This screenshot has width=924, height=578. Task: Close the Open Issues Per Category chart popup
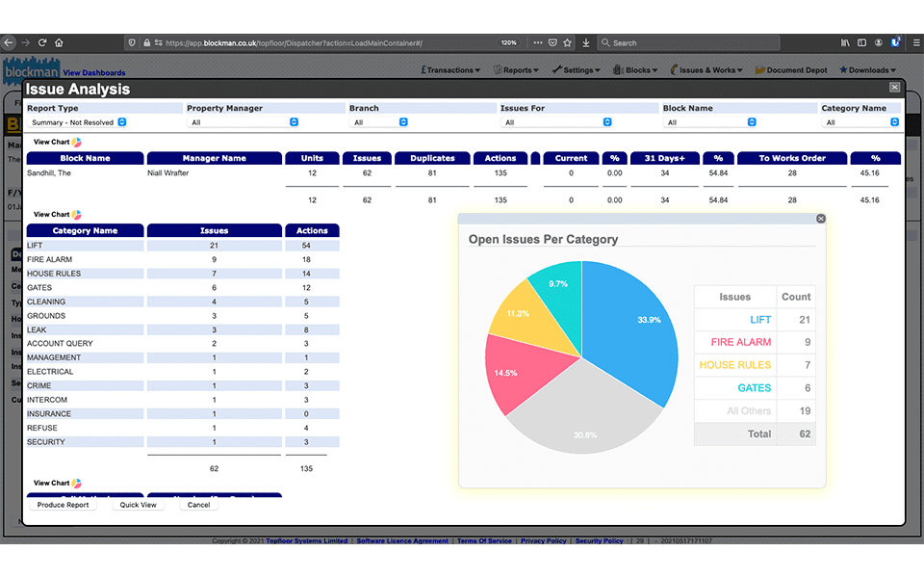click(x=821, y=219)
